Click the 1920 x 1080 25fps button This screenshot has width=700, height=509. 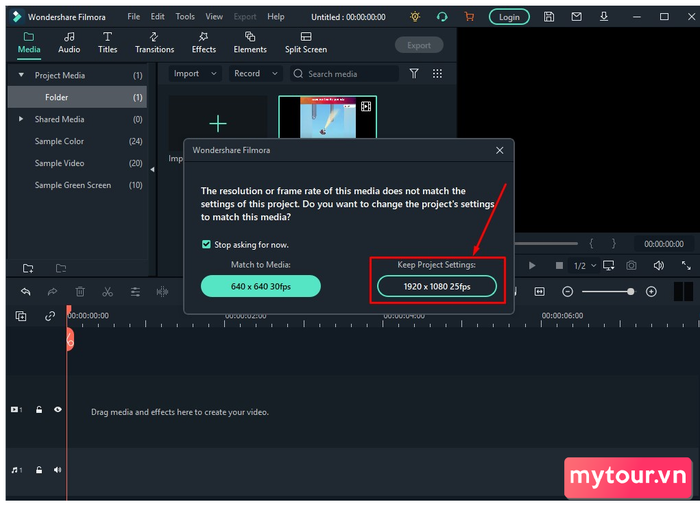(x=437, y=286)
